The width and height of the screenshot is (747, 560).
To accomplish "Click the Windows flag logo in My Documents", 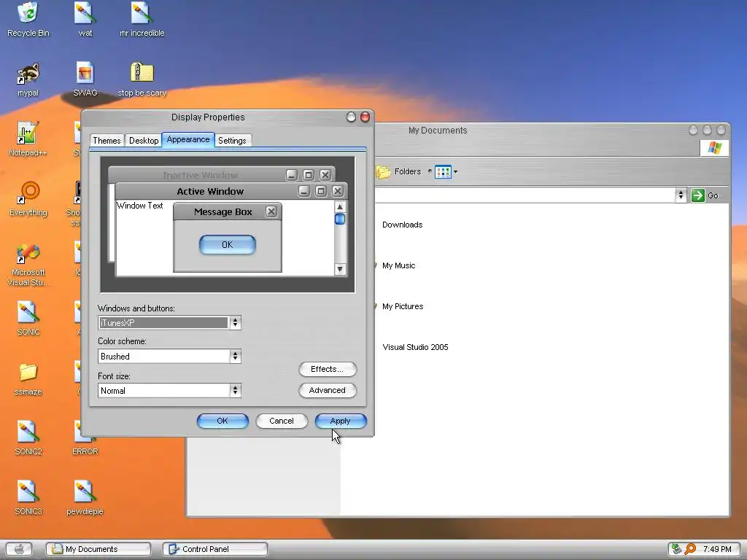I will pyautogui.click(x=714, y=147).
